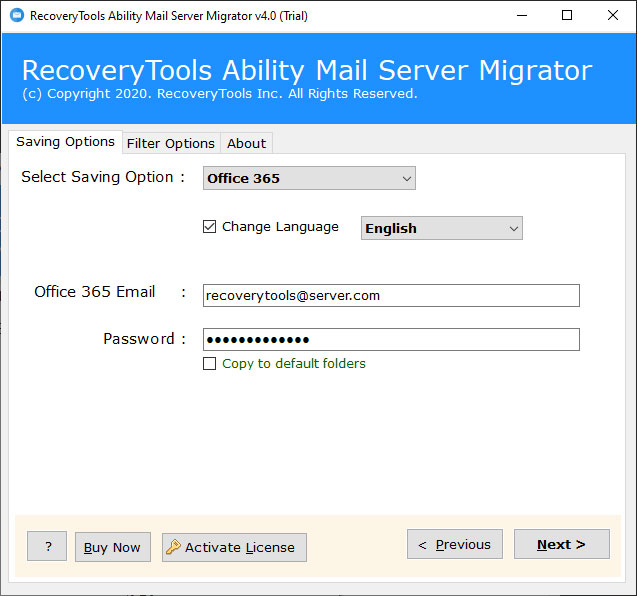Image resolution: width=637 pixels, height=596 pixels.
Task: Click the key icon on Activate License
Action: 173,547
